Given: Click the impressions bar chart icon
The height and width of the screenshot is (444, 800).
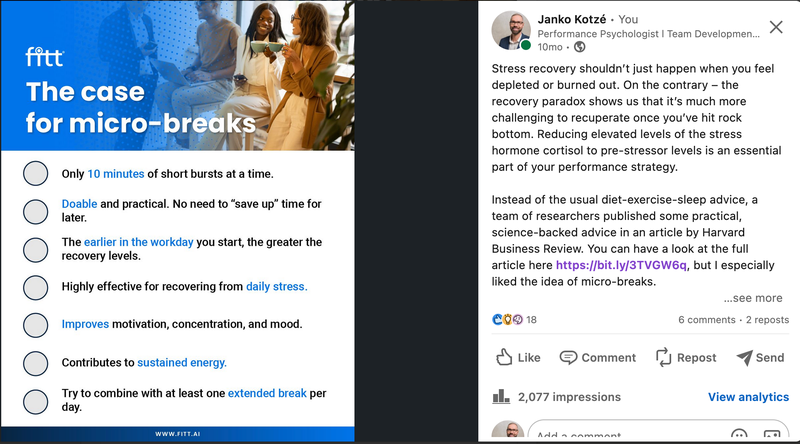Looking at the screenshot, I should (x=501, y=397).
